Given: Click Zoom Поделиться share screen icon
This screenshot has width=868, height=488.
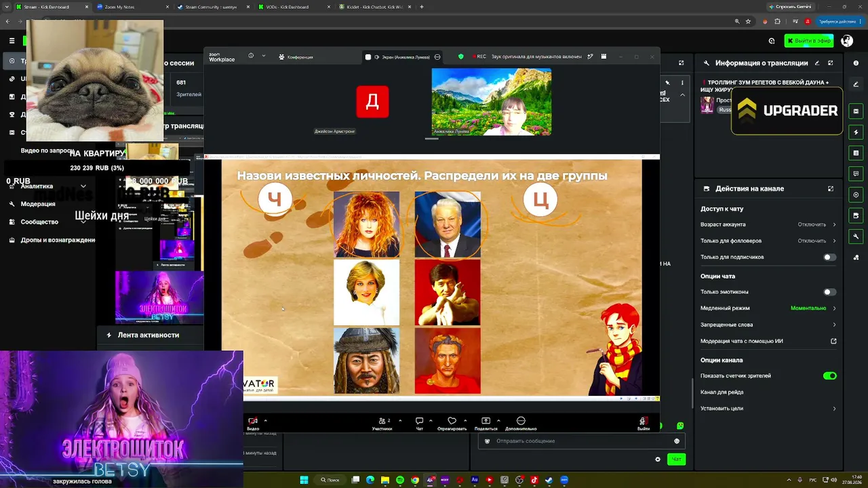Looking at the screenshot, I should (486, 421).
